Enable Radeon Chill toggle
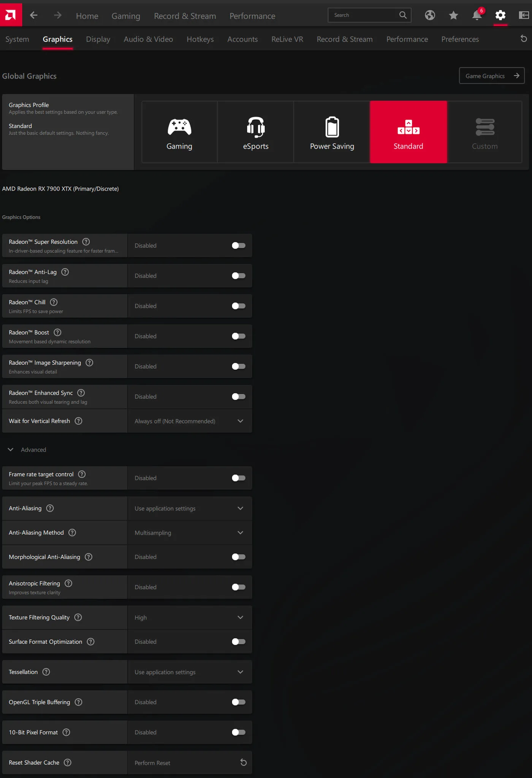The image size is (532, 778). pyautogui.click(x=239, y=306)
